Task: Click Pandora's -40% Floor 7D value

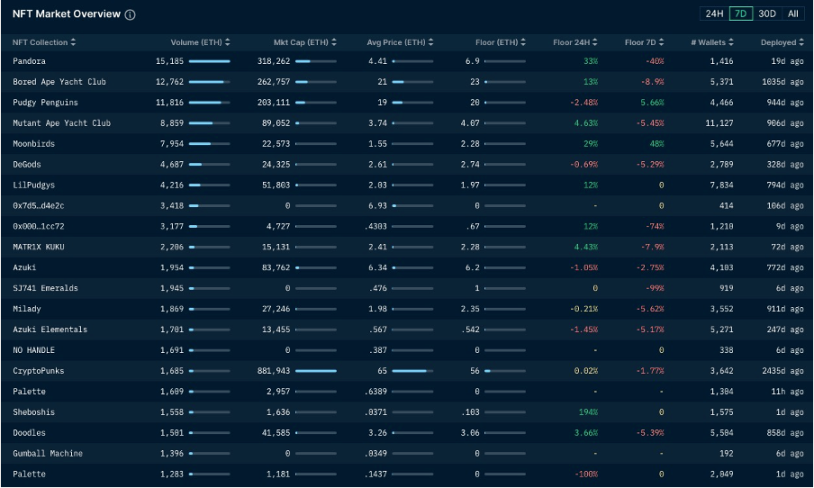Action: (x=654, y=61)
